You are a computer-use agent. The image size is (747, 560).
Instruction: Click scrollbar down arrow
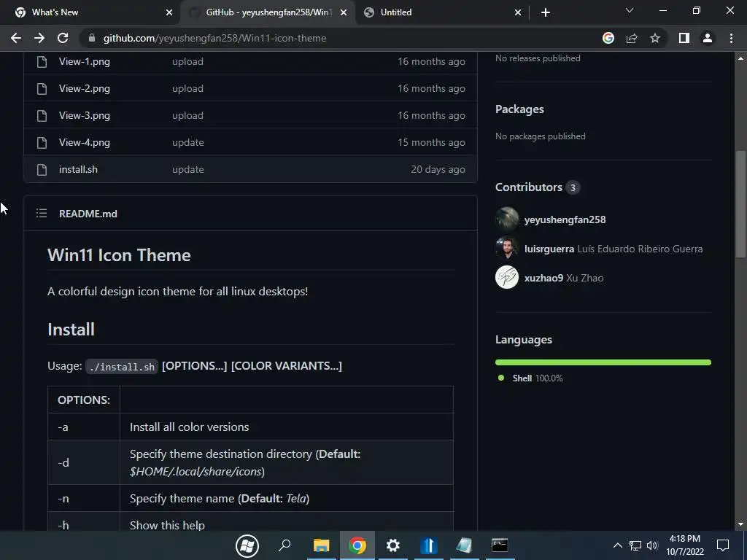(x=740, y=524)
